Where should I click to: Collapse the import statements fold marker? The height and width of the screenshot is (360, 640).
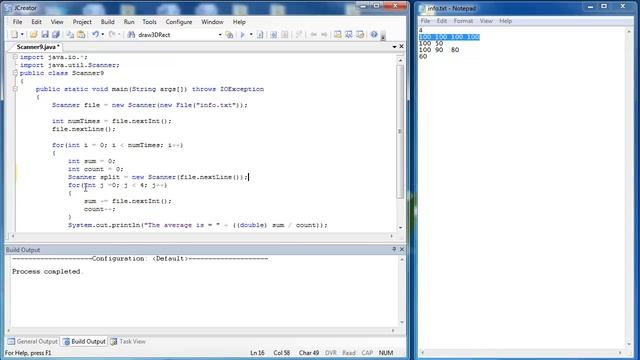[x=15, y=57]
